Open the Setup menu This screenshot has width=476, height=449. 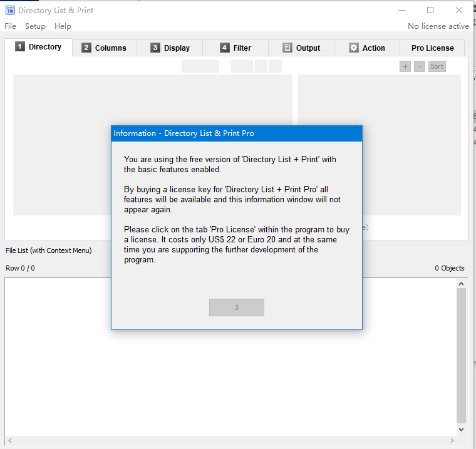click(x=35, y=26)
